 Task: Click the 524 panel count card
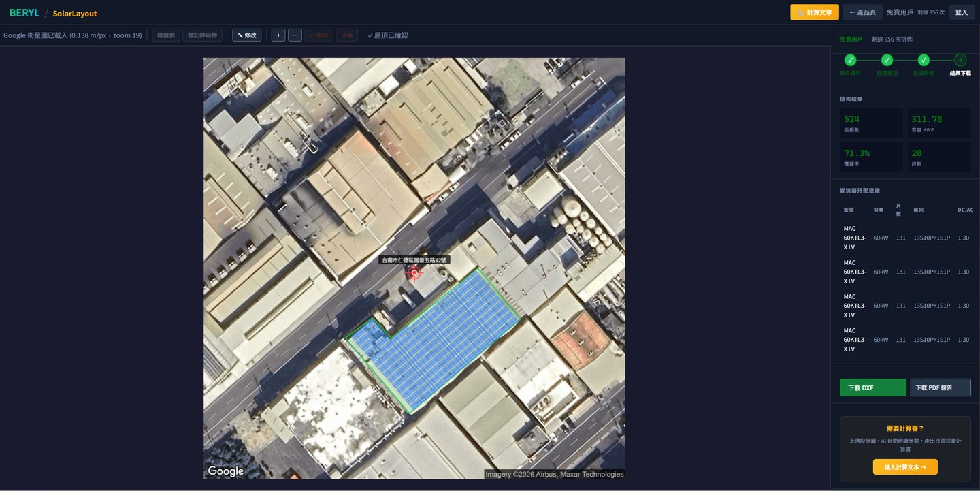click(x=872, y=123)
